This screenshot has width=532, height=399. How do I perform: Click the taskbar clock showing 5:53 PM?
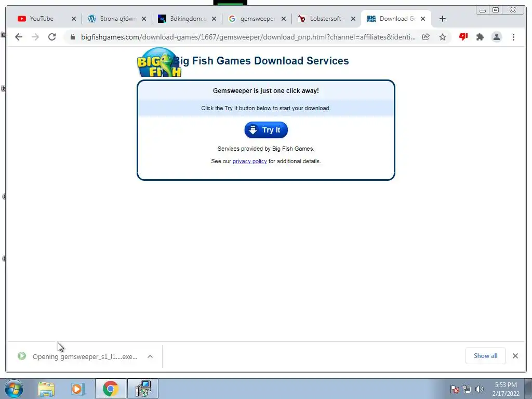[x=506, y=389]
